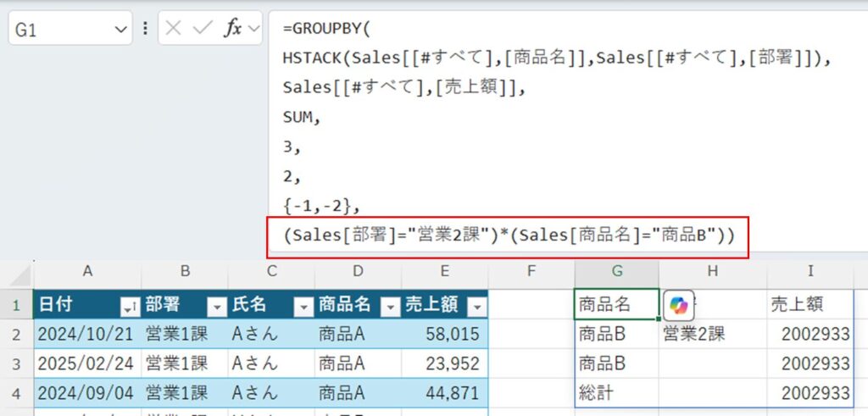Image resolution: width=868 pixels, height=416 pixels.
Task: Select cell D3 containing 商品A
Action: (x=359, y=363)
